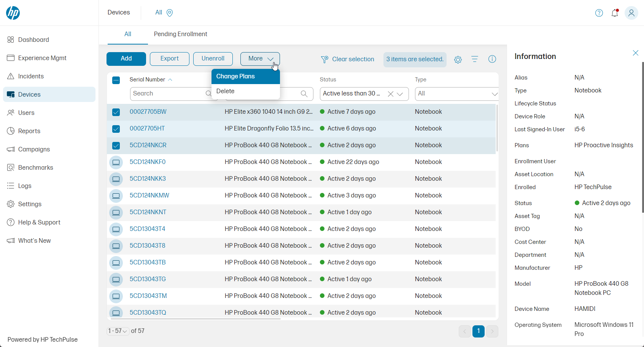Collapse the More dropdown menu
Image resolution: width=644 pixels, height=347 pixels.
click(260, 59)
